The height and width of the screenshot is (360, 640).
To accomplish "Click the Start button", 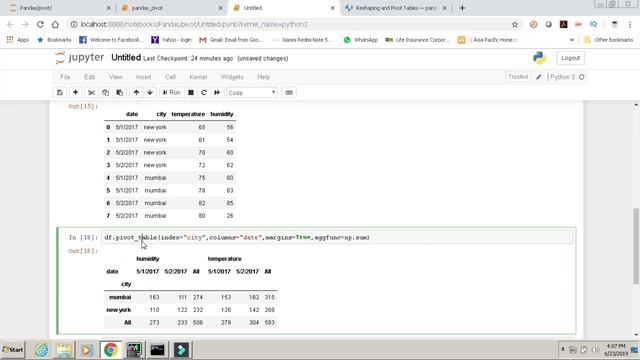I will pyautogui.click(x=13, y=350).
